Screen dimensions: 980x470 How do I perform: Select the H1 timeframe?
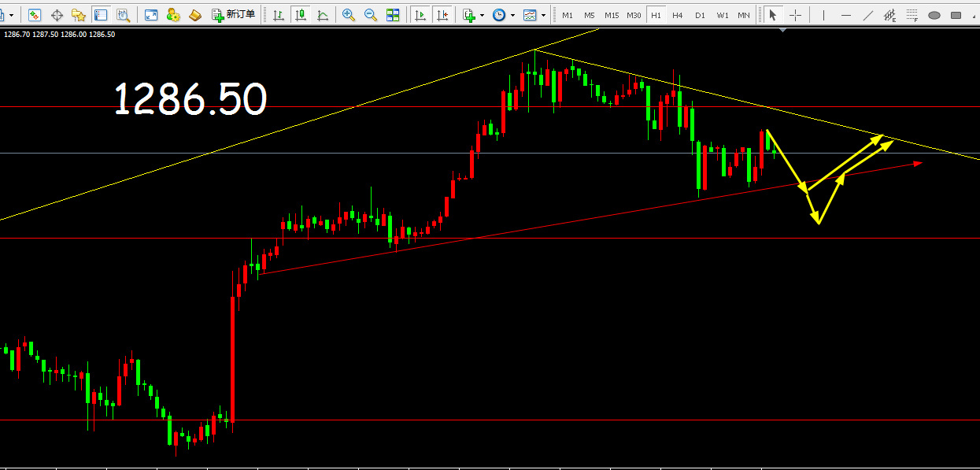(656, 15)
